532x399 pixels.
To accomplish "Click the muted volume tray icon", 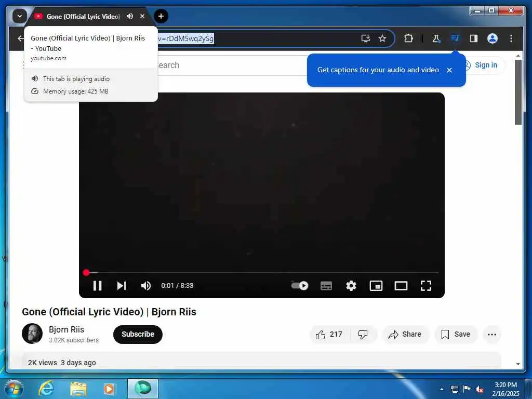I will point(479,389).
